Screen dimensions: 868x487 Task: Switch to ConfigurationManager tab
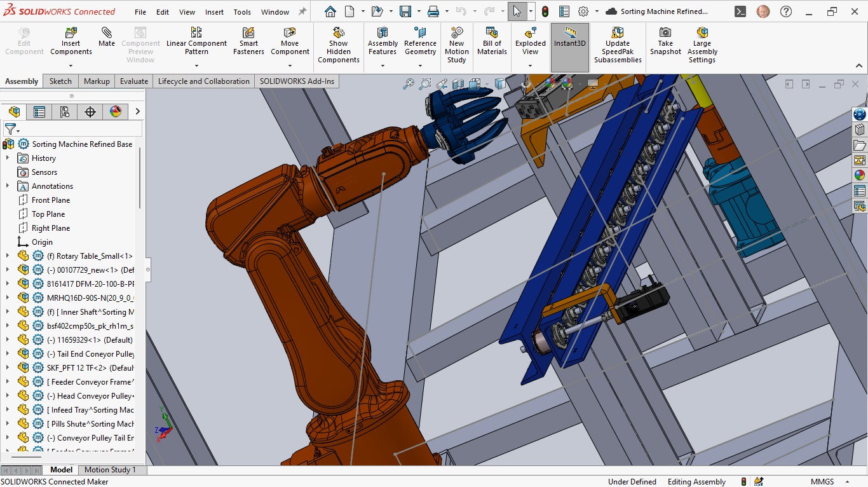[x=65, y=112]
